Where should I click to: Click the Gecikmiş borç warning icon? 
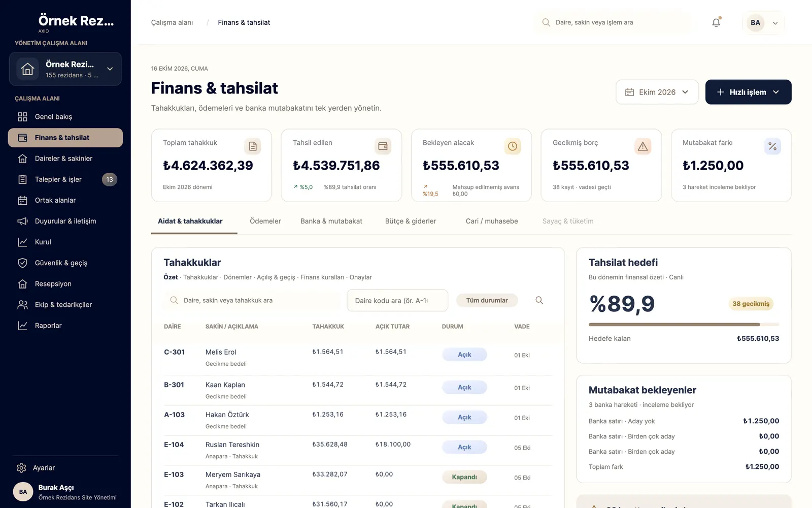tap(642, 146)
